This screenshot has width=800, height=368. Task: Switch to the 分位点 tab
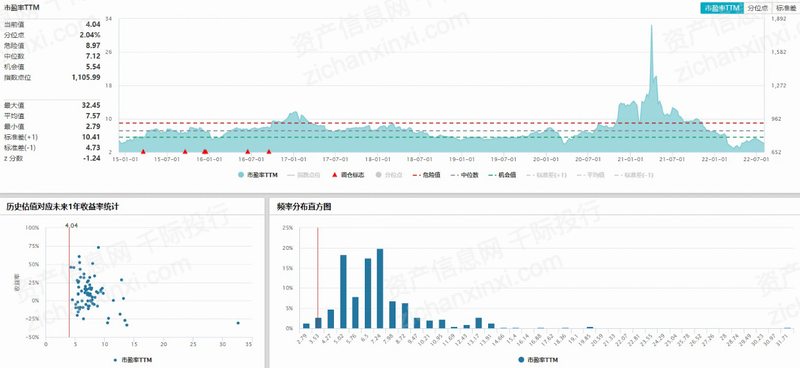[757, 8]
